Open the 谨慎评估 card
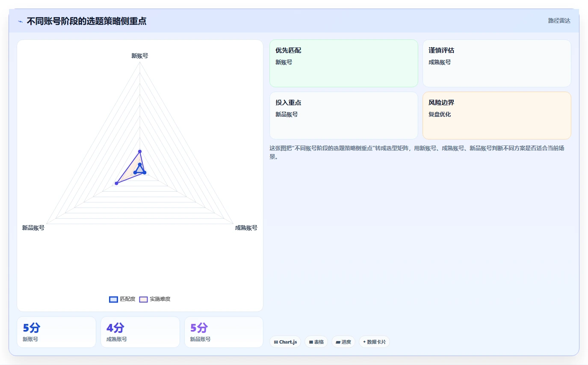Viewport: 588px width, 365px height. (x=497, y=63)
